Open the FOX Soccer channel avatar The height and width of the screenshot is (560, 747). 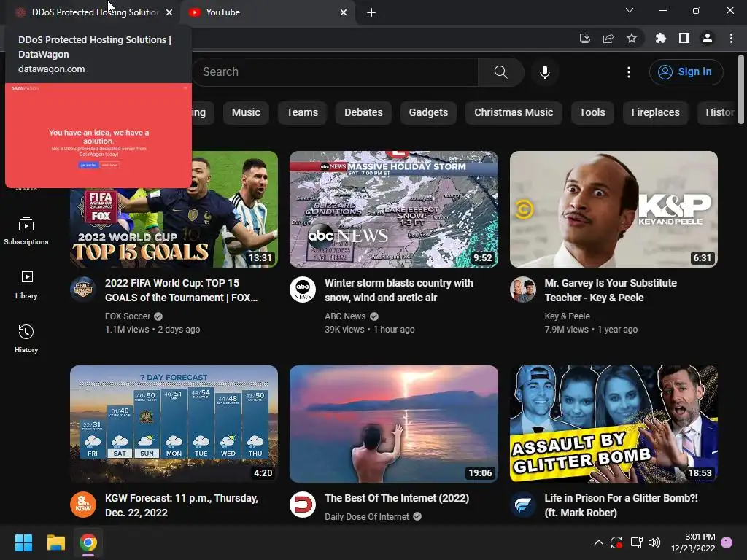pyautogui.click(x=83, y=289)
